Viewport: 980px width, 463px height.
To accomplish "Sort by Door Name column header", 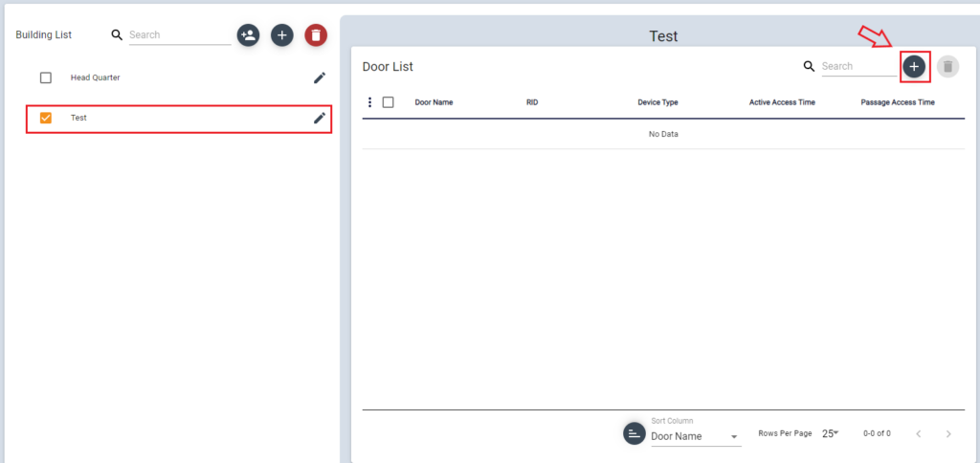I will 434,102.
